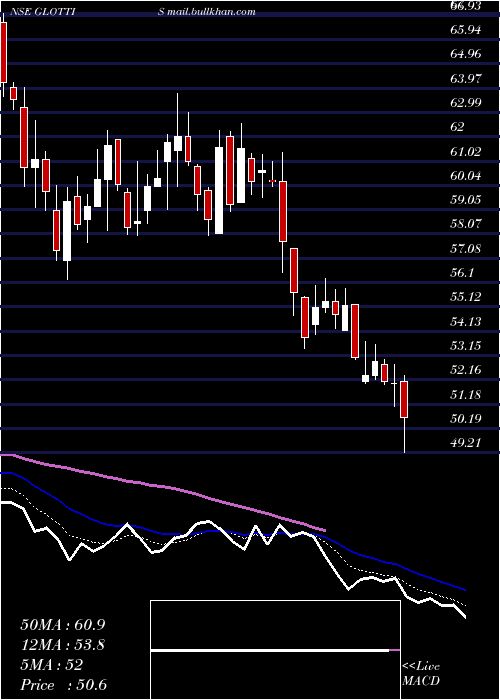
Task: Click the 57.08 price axis label
Action: (x=466, y=248)
